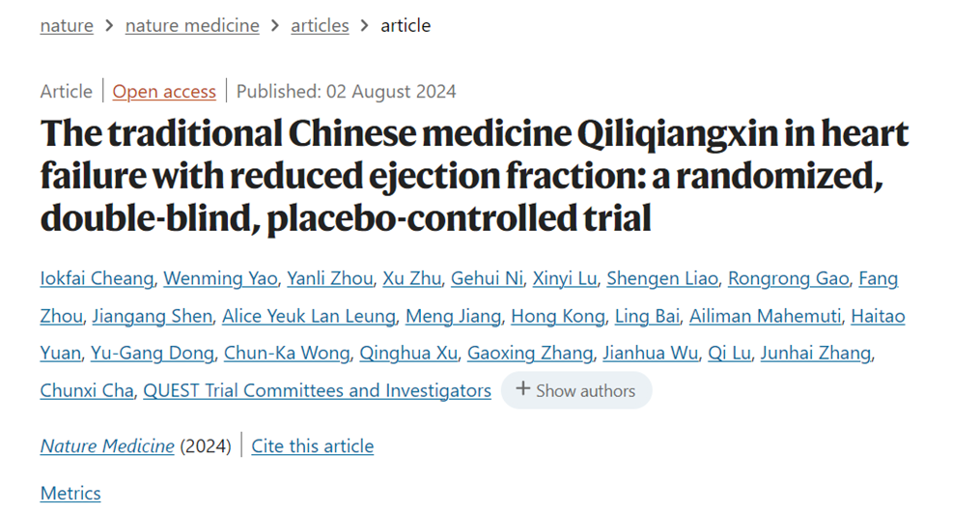
Task: Open the Open access link
Action: tap(164, 92)
